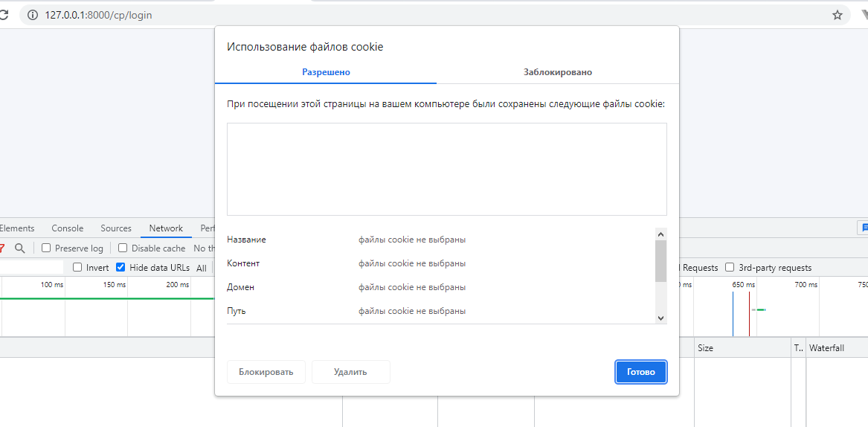Toggle the red network filter funnel icon
The width and height of the screenshot is (868, 427).
(x=2, y=248)
